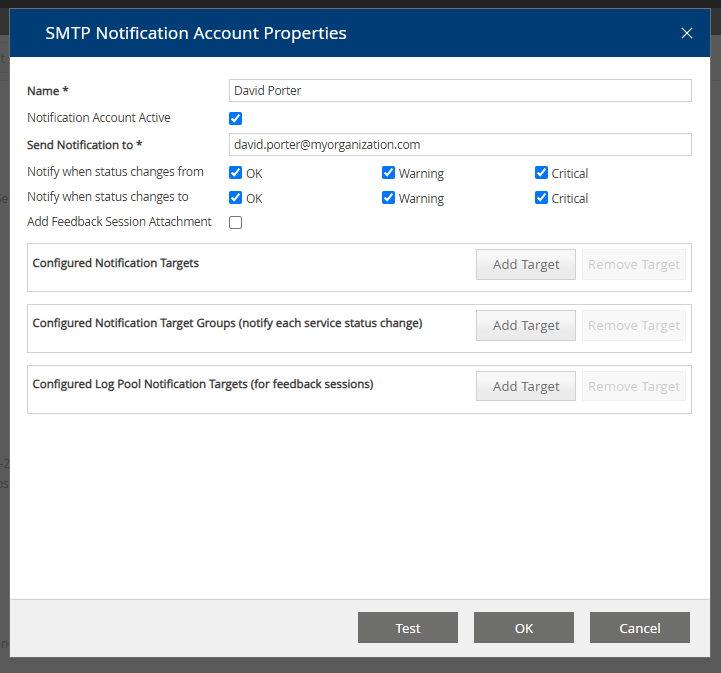Add Target to Notification Target Groups
The image size is (721, 673).
(526, 326)
